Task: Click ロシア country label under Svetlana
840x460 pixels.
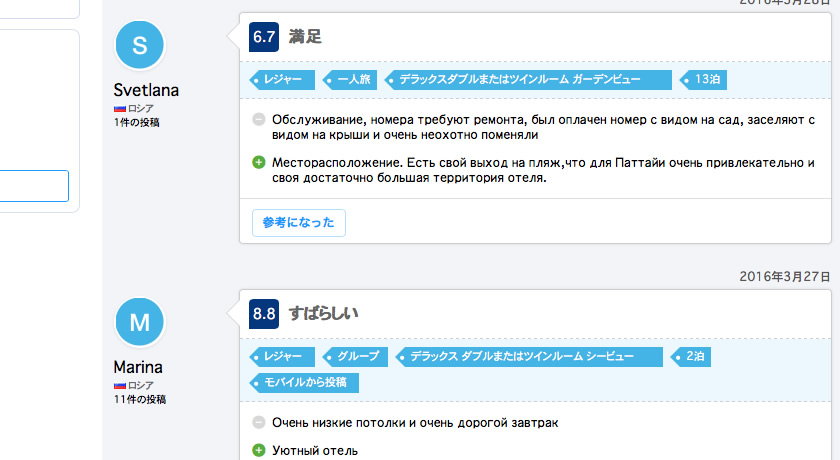Action: click(140, 109)
